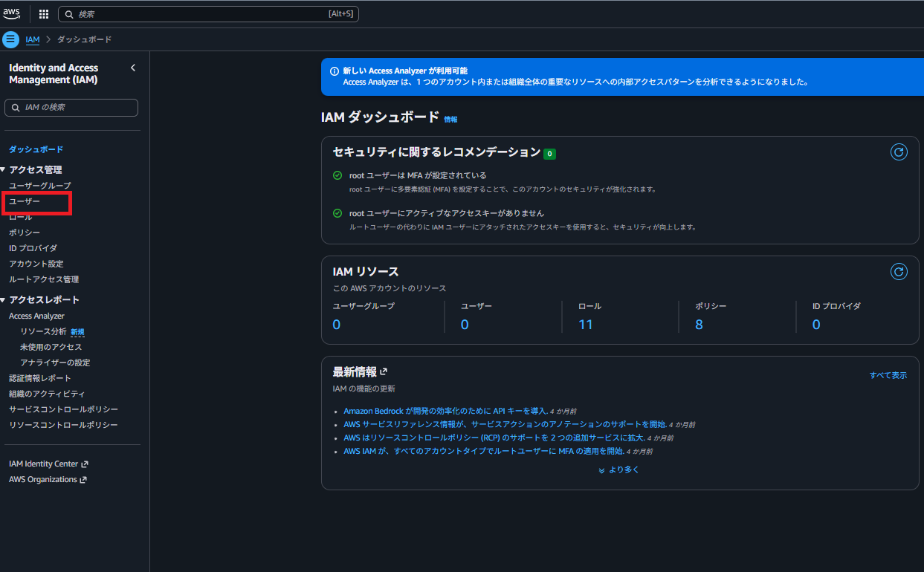Click the magnifier icon in the top search bar

(69, 13)
